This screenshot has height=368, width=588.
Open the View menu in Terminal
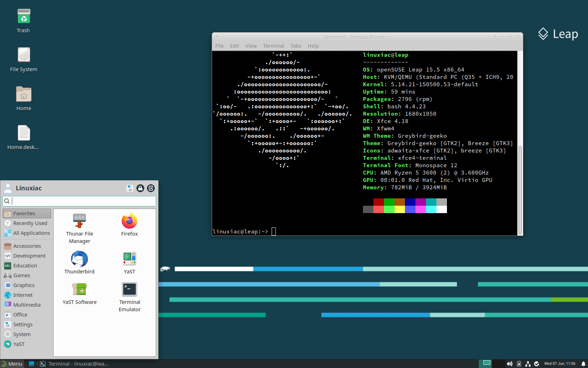coord(251,46)
